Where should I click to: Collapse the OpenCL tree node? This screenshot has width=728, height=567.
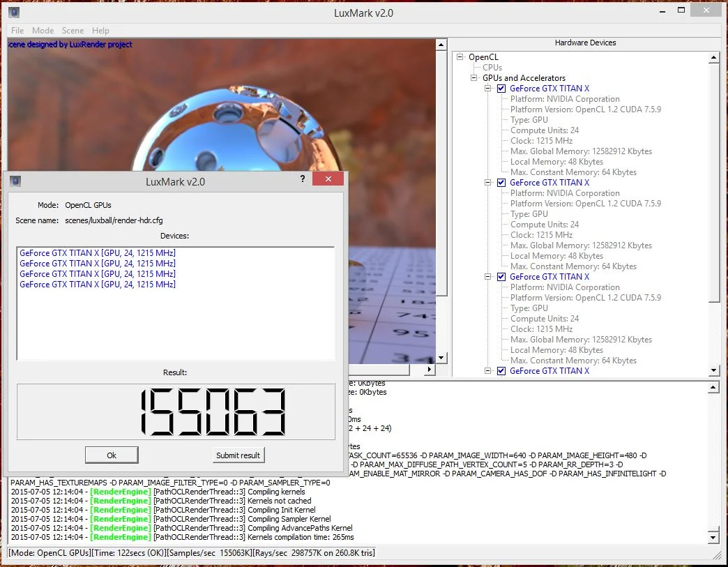[460, 56]
